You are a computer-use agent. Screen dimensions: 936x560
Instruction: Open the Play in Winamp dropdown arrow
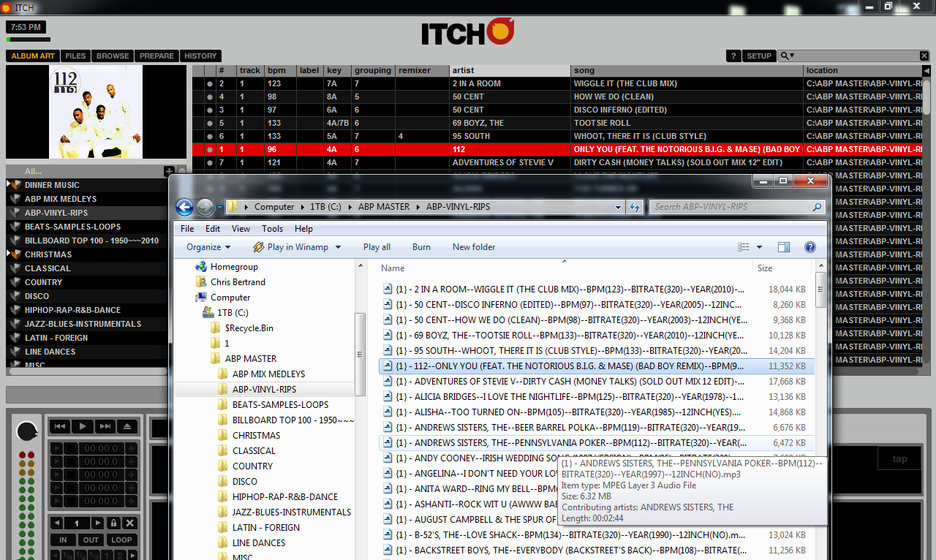click(338, 247)
